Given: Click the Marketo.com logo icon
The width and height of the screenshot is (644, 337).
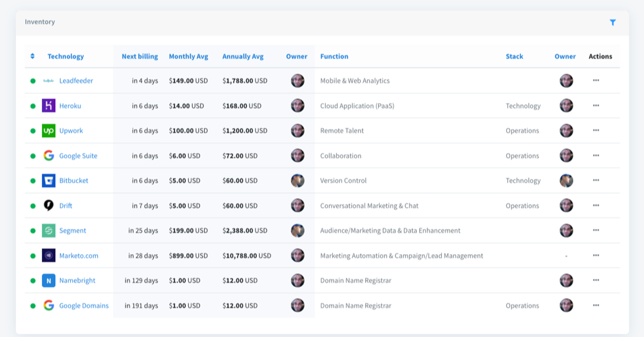Looking at the screenshot, I should [48, 255].
